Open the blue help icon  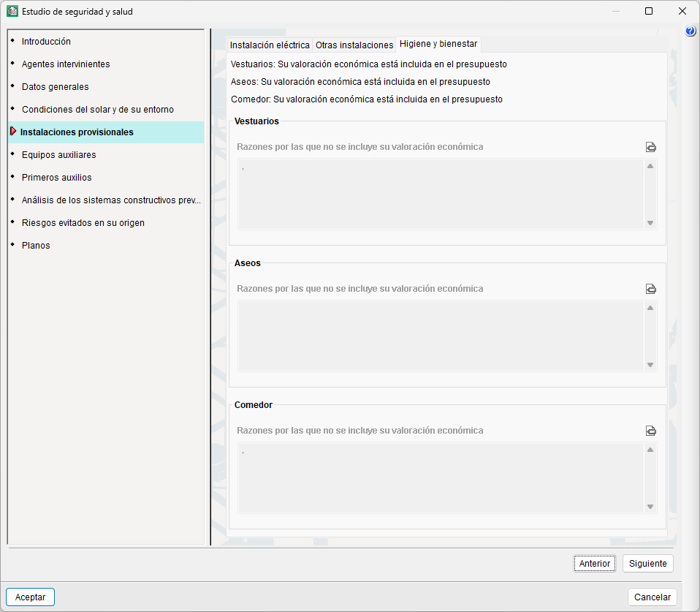point(691,31)
